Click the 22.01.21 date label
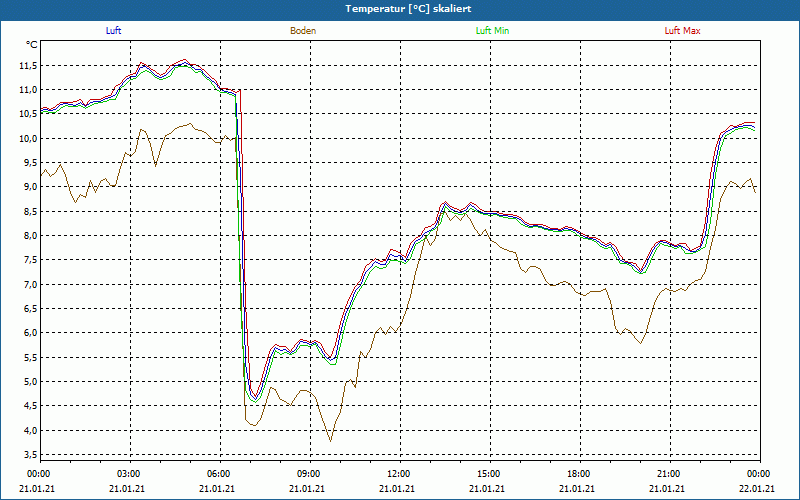Viewport: 800px width, 500px height. (x=757, y=488)
